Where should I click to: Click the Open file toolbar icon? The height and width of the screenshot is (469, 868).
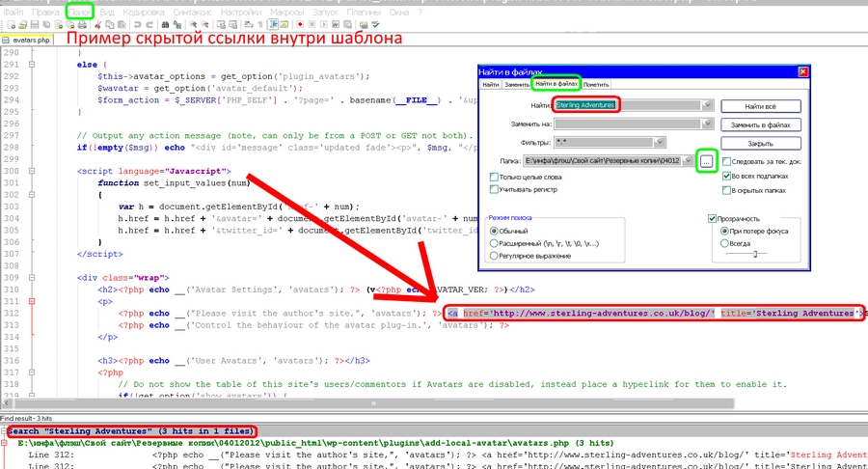coord(23,25)
